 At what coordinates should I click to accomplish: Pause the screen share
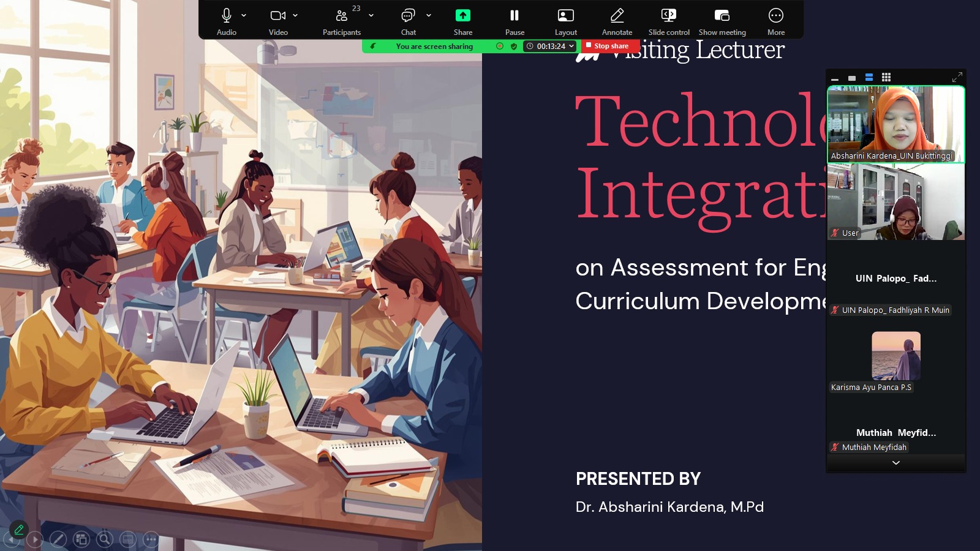pos(514,21)
